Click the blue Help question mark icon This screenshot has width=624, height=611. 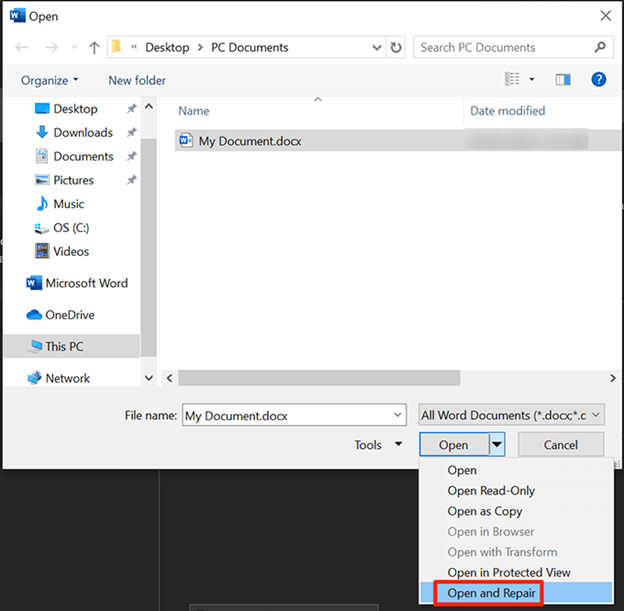pyautogui.click(x=599, y=80)
